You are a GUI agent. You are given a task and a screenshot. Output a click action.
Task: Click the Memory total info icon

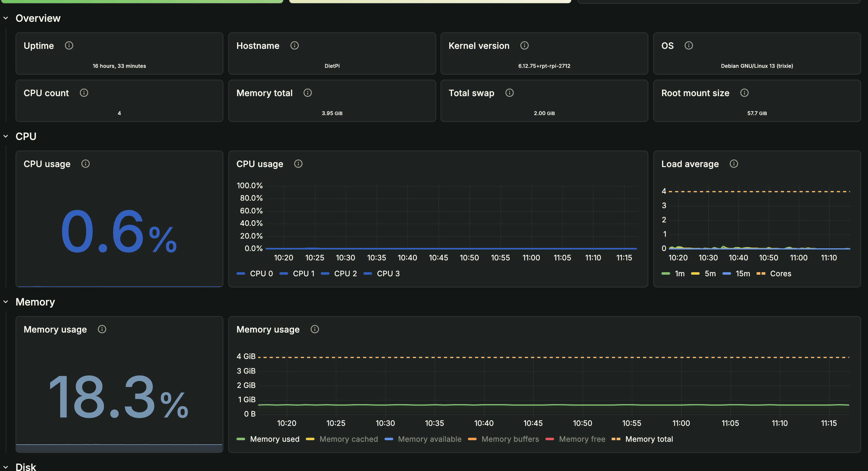pyautogui.click(x=307, y=93)
